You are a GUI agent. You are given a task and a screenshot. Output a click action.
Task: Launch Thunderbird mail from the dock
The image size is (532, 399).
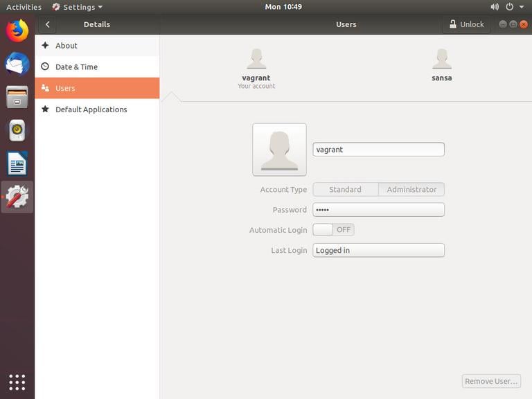(17, 64)
